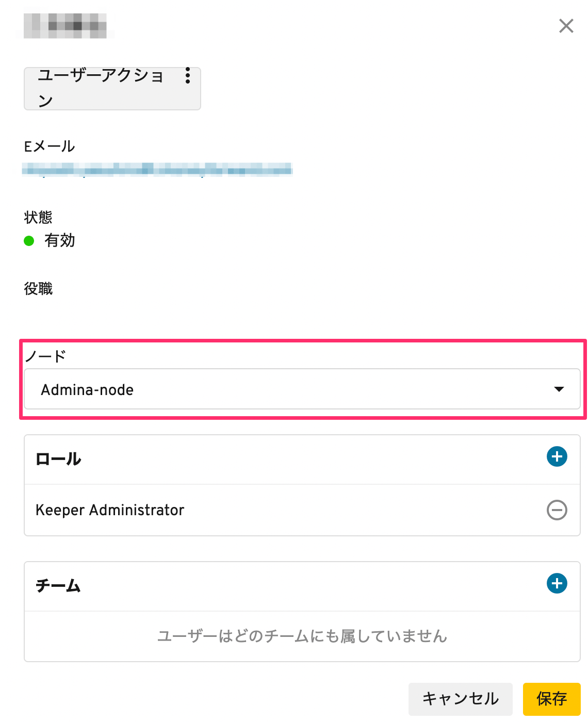The height and width of the screenshot is (722, 588).
Task: Add a team with the チーム plus icon
Action: click(557, 583)
